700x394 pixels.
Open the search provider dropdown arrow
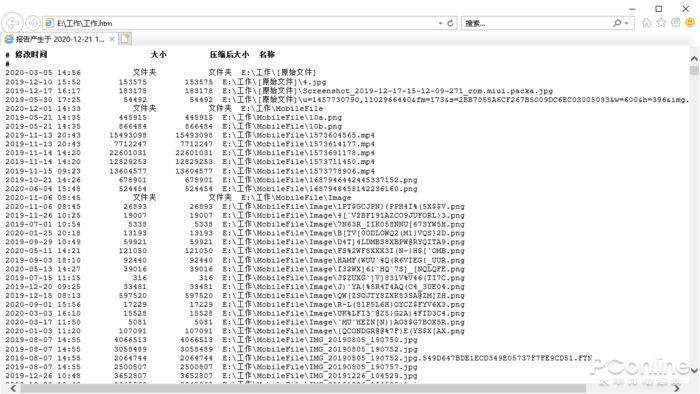pos(627,23)
